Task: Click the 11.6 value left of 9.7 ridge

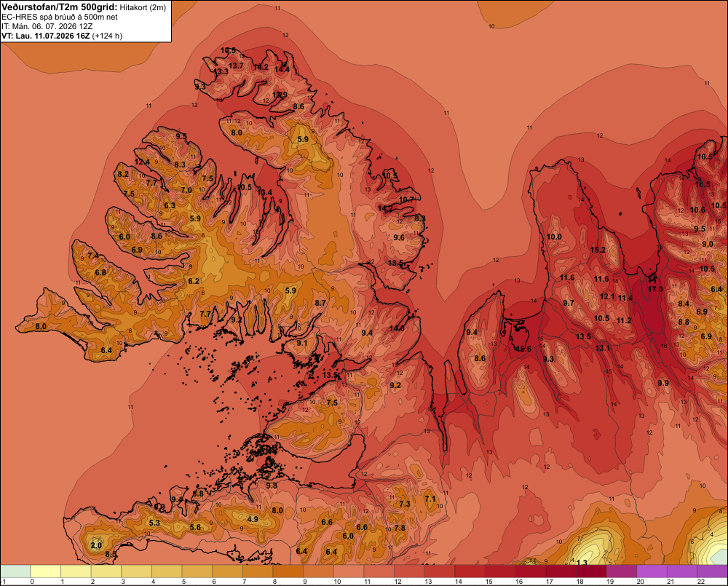Action: (567, 277)
